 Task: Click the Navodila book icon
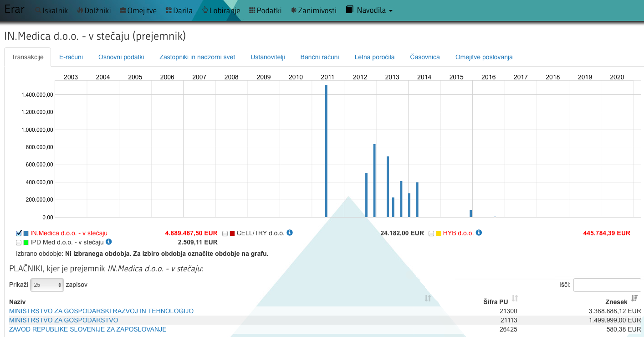click(x=349, y=10)
